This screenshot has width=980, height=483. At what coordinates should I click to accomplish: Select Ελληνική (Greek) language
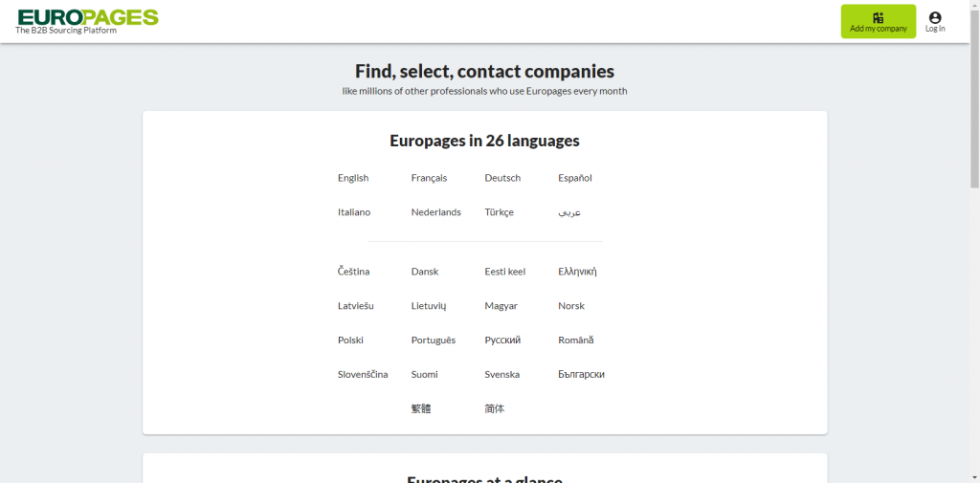click(577, 272)
